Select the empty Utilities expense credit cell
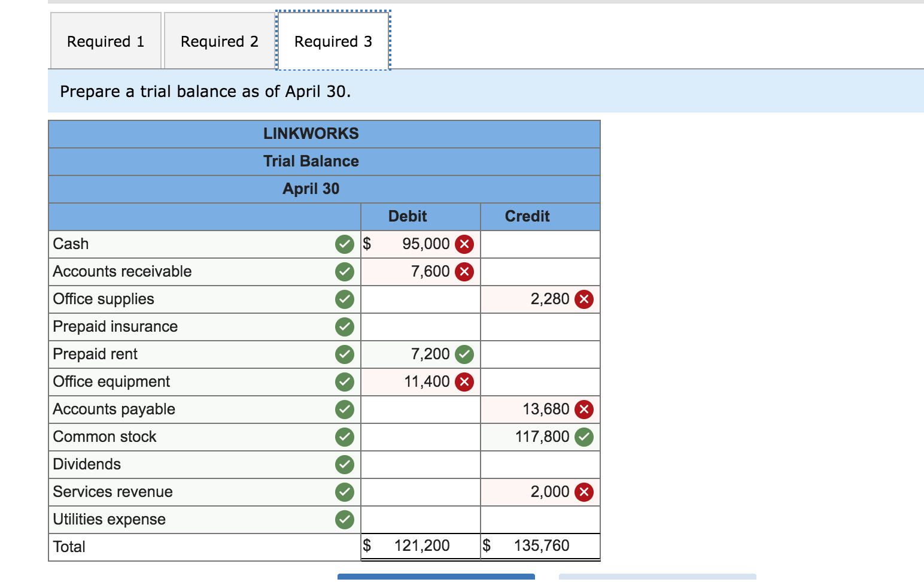 pyautogui.click(x=540, y=520)
